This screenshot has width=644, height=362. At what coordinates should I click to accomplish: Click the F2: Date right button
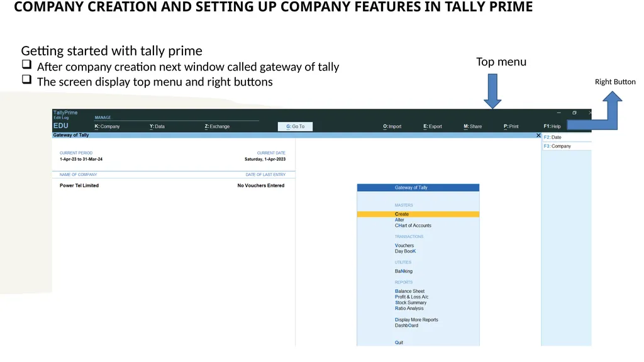point(567,138)
